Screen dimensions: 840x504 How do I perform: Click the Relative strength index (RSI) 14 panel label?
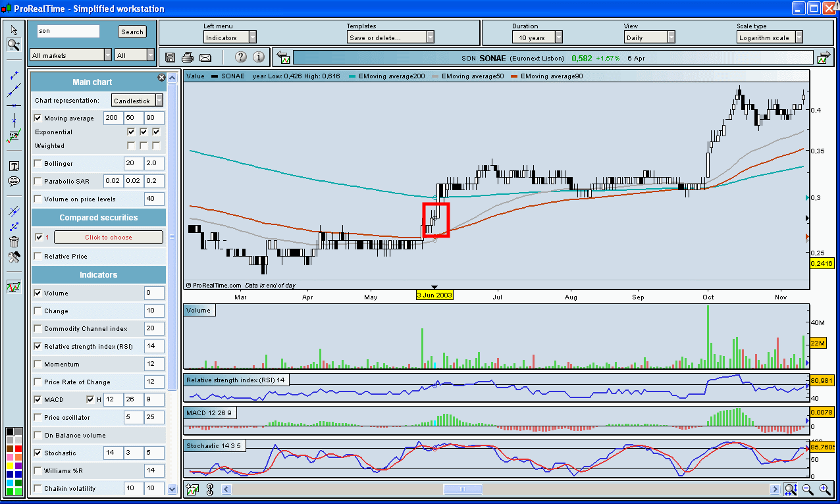(236, 380)
